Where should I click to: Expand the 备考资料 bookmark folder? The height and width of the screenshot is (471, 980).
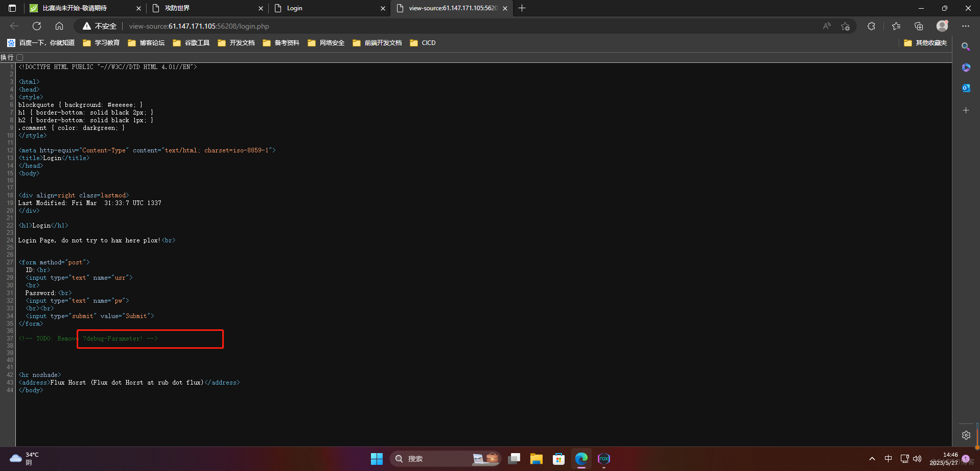point(281,43)
